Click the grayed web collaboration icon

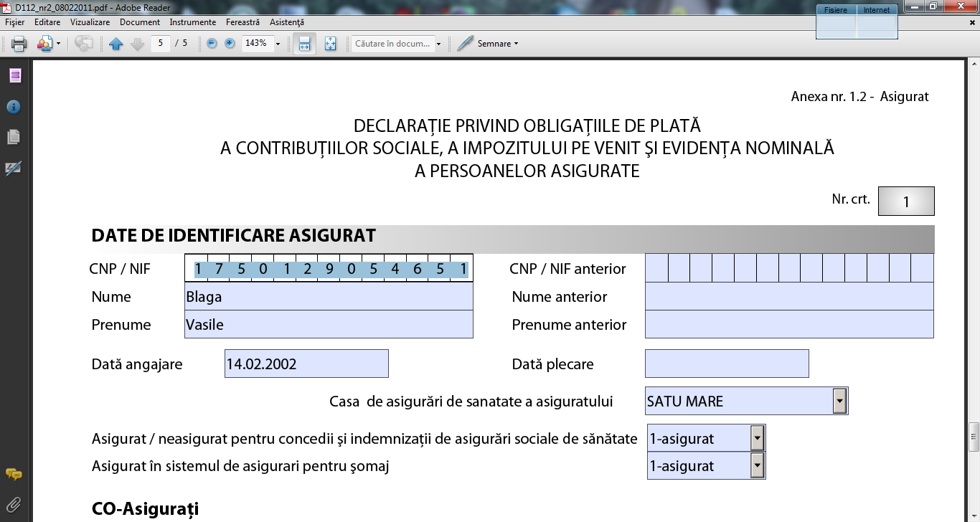[84, 44]
